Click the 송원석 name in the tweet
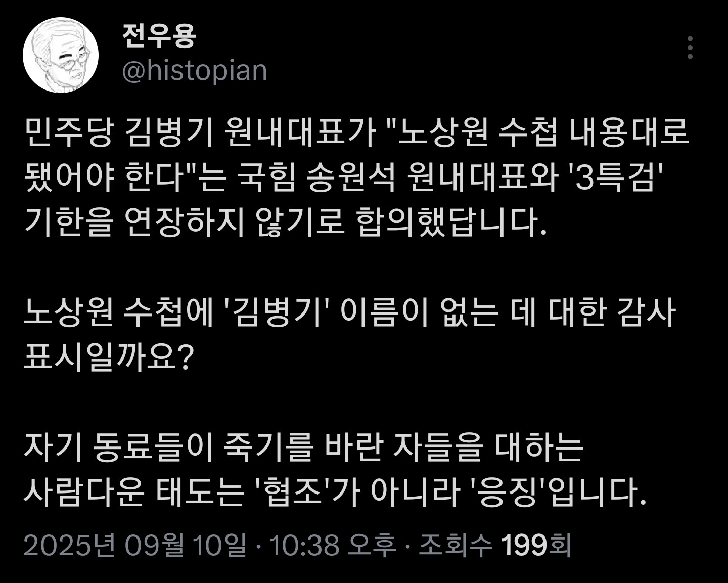The width and height of the screenshot is (728, 583). click(x=350, y=178)
